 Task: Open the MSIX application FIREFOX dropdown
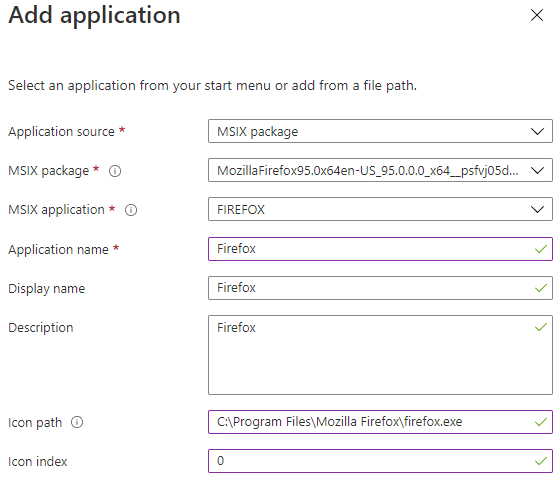380,209
